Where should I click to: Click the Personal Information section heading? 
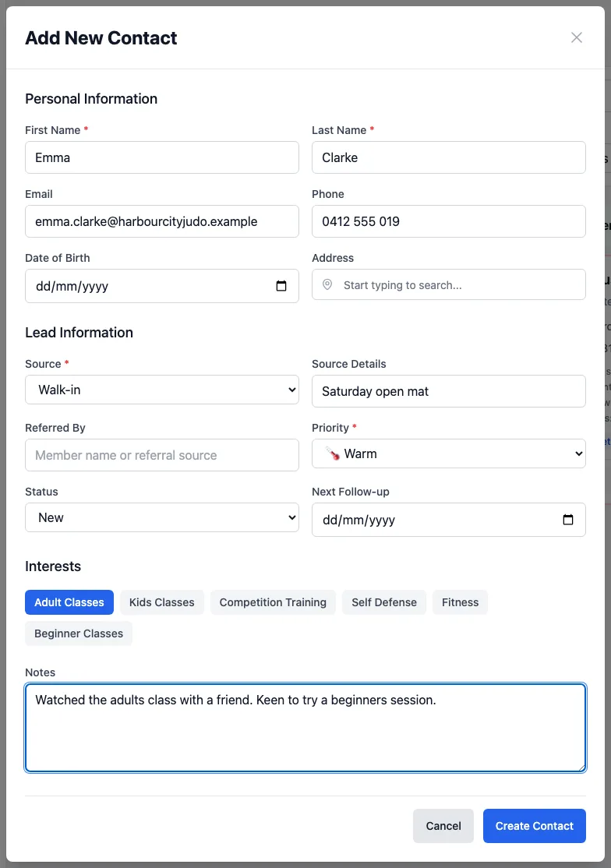coord(91,98)
